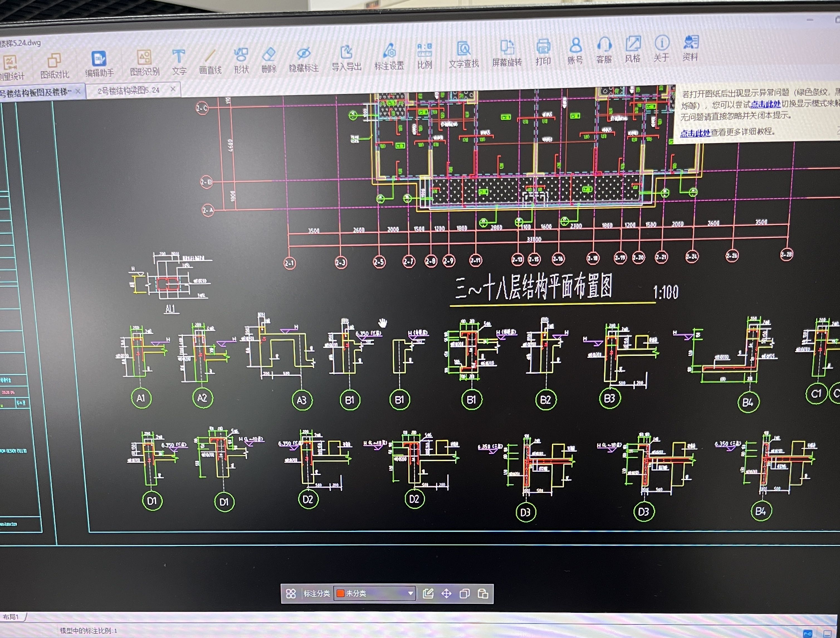Open 文字查找 text search
The image size is (840, 638).
(x=464, y=55)
